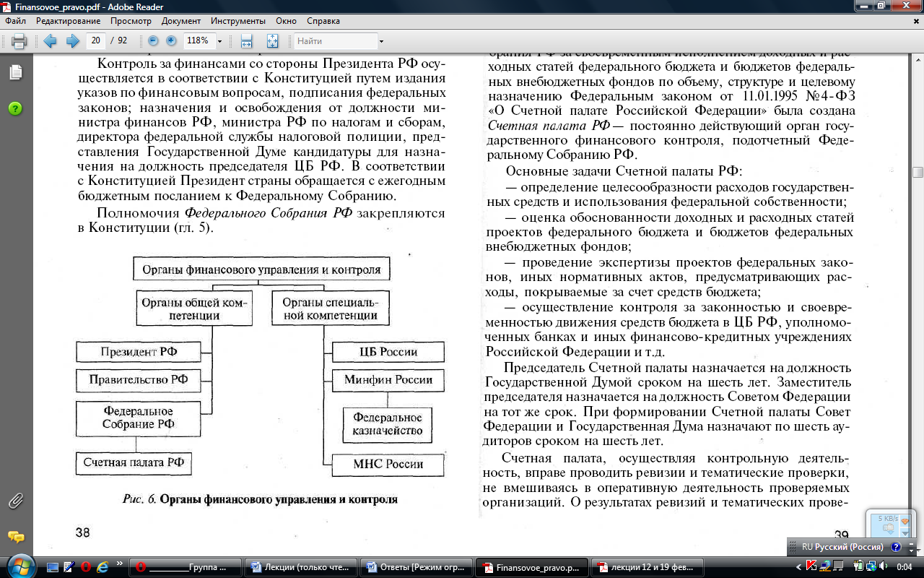The image size is (924, 578).
Task: Open the Редактирование menu
Action: click(66, 21)
